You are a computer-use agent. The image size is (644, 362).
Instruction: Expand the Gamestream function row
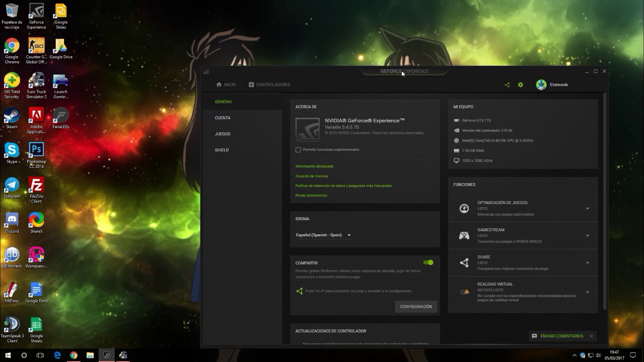(x=587, y=235)
